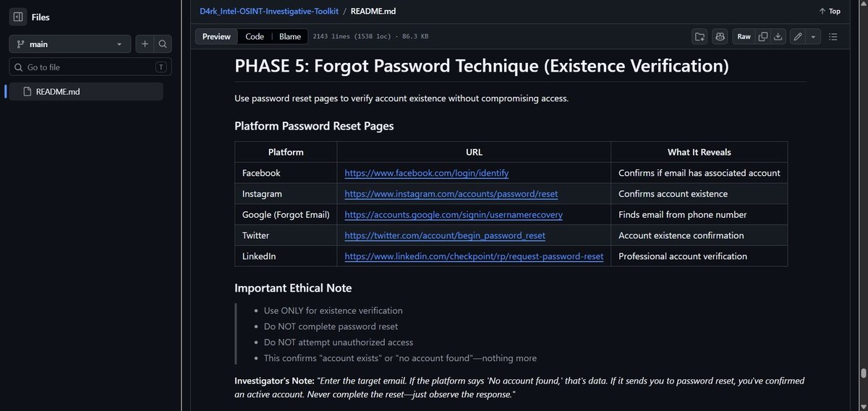Click the page vertical scrollbar thumb
868x411 pixels.
[862, 374]
